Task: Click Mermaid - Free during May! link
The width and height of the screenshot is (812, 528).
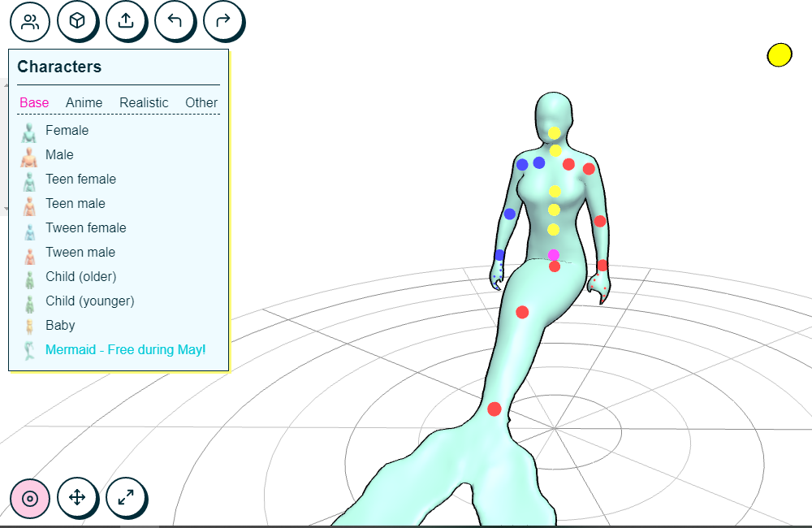Action: click(125, 350)
